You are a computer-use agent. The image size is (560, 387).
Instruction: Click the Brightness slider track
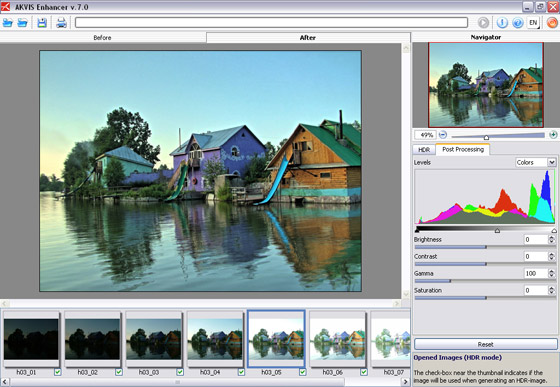click(x=485, y=247)
